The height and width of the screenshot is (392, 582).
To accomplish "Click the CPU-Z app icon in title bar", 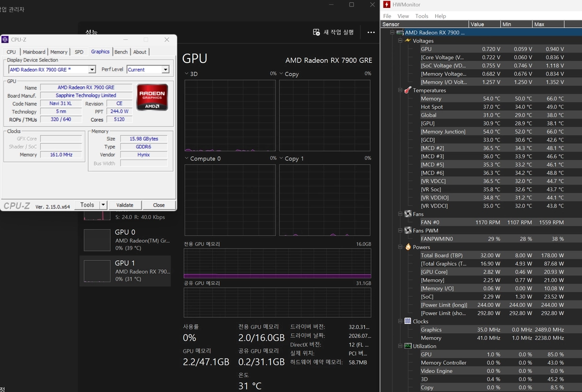I will pos(5,39).
